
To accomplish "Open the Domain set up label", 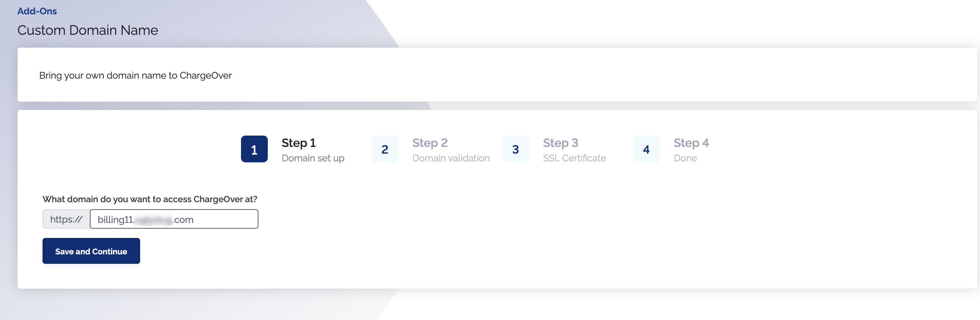I will coord(313,158).
